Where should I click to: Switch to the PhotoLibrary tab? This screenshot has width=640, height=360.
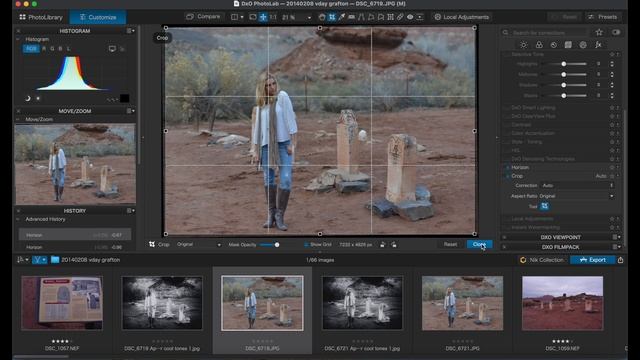41,17
